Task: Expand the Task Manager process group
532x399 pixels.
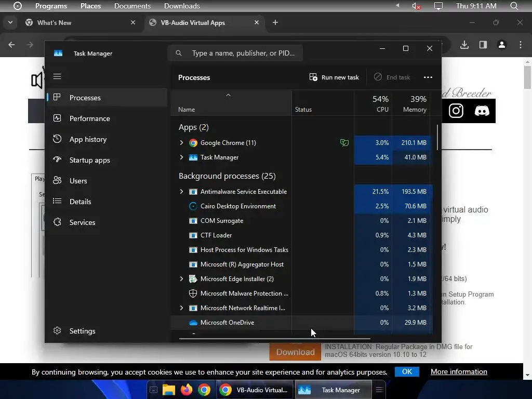Action: [x=181, y=157]
